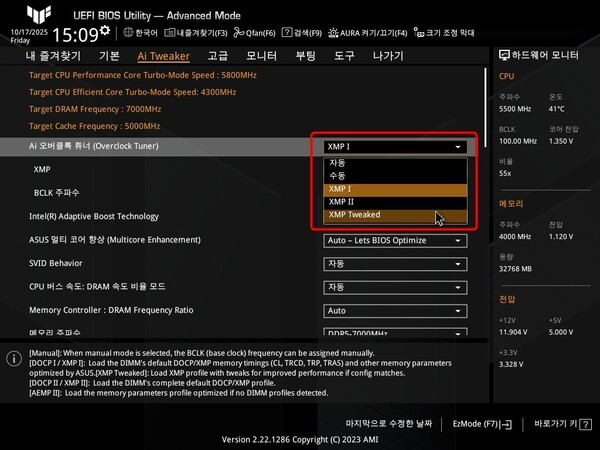This screenshot has width=600, height=450.
Task: Switch to 기본 tab
Action: coord(109,56)
